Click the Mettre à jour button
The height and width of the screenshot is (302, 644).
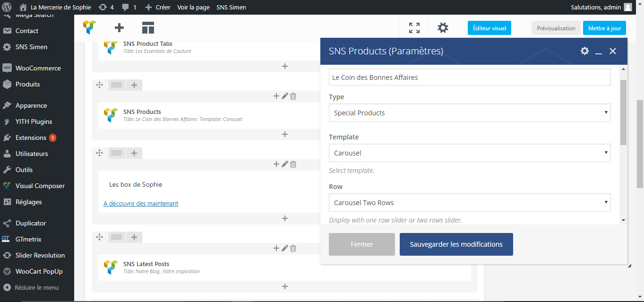(604, 28)
